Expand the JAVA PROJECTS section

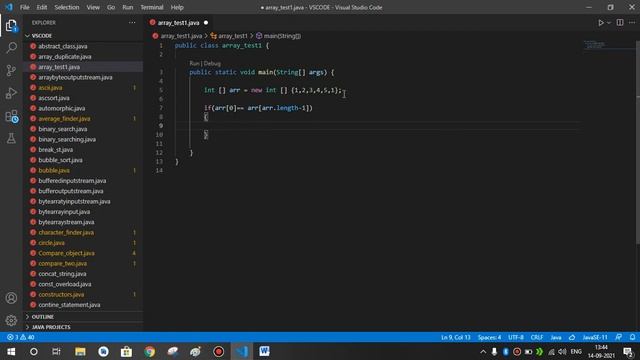point(51,327)
